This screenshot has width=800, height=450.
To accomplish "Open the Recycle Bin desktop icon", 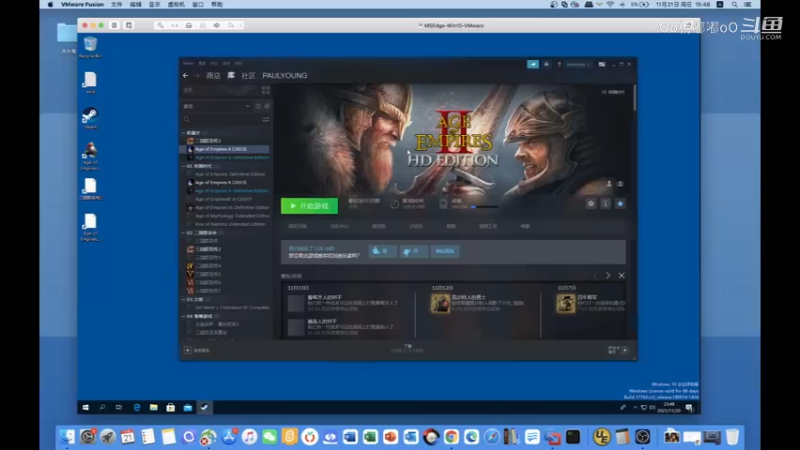I will coord(90,47).
